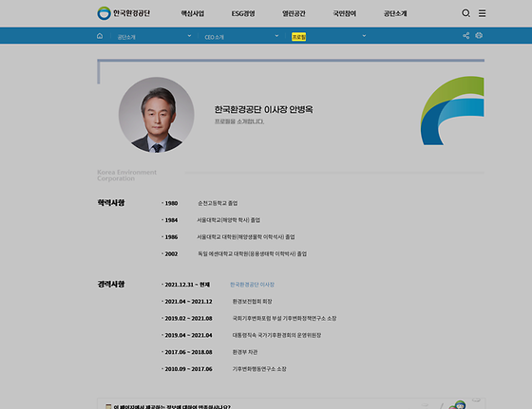Screen dimensions: 532x409
Task: Click the 한국환경공단 이사장 career link
Action: click(x=252, y=285)
